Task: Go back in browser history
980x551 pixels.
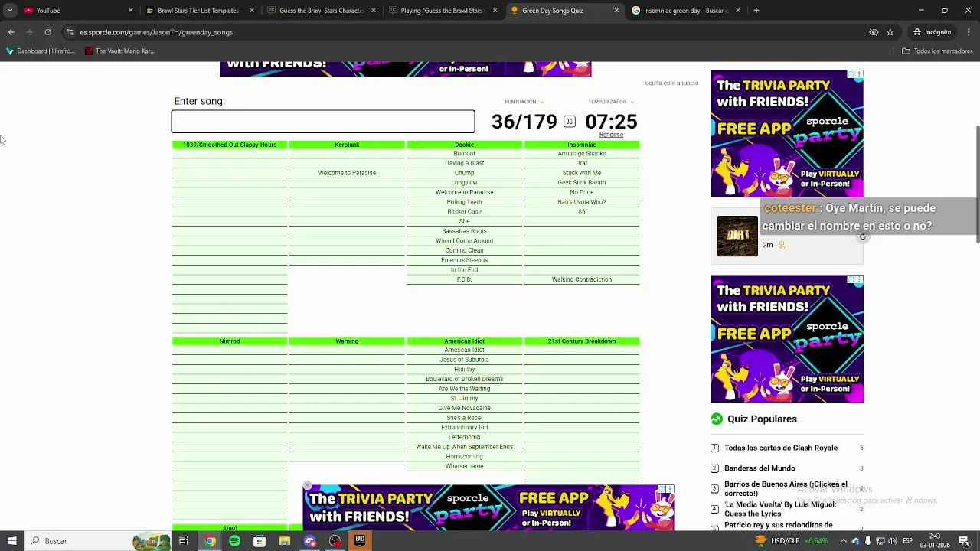Action: (11, 32)
